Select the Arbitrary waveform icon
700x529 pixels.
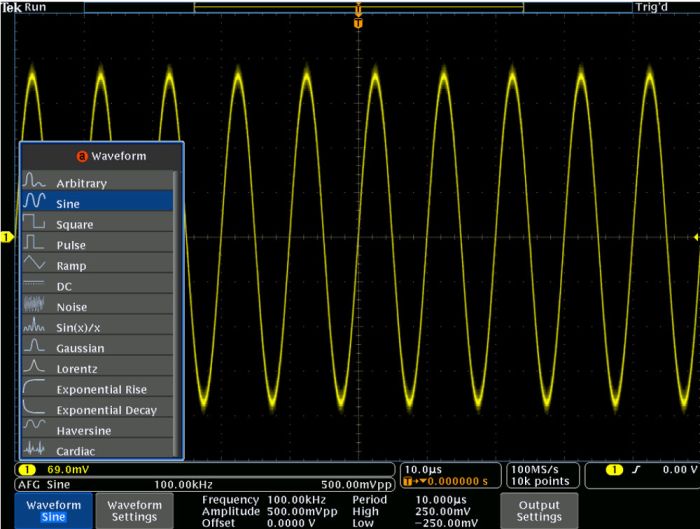34,180
